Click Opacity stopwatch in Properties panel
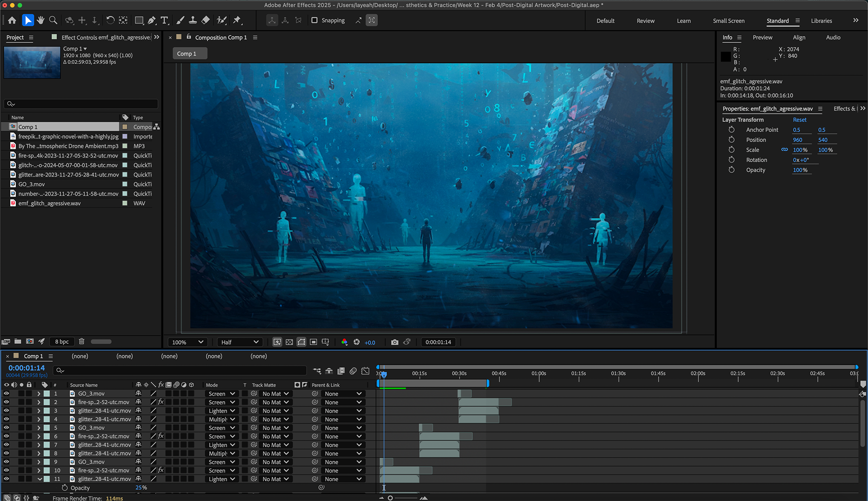Screen dimensions: 868x501 [x=731, y=170]
